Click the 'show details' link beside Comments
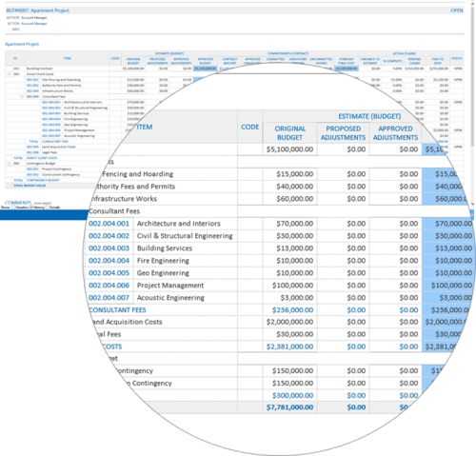The width and height of the screenshot is (476, 456). [x=43, y=203]
